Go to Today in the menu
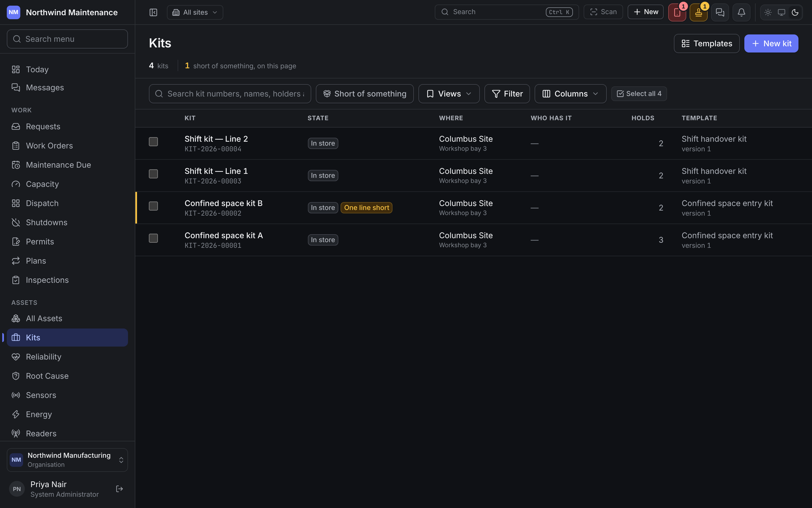The image size is (812, 508). point(67,69)
